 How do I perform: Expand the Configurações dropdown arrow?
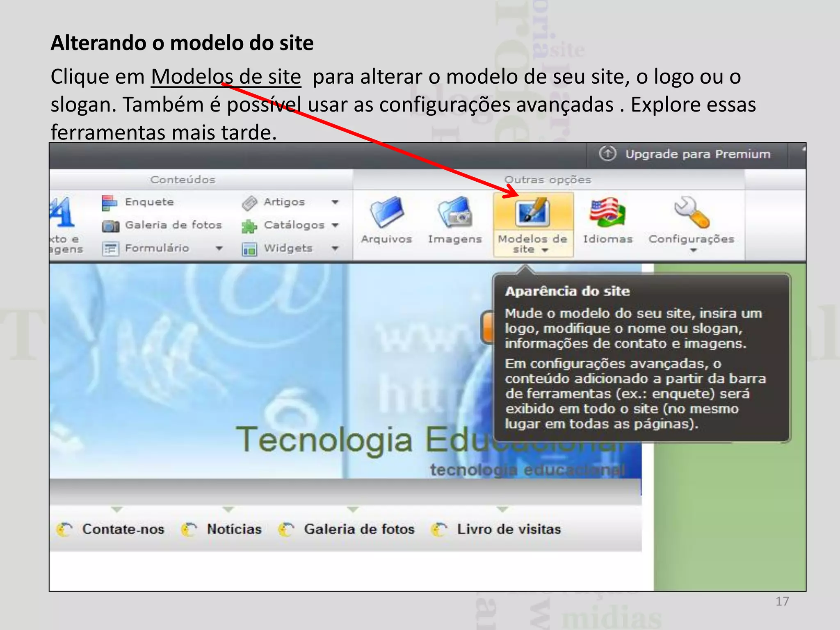point(693,250)
